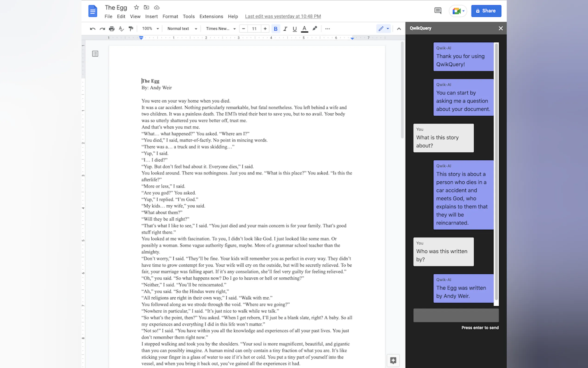Open the Insert menu
588x368 pixels.
151,16
